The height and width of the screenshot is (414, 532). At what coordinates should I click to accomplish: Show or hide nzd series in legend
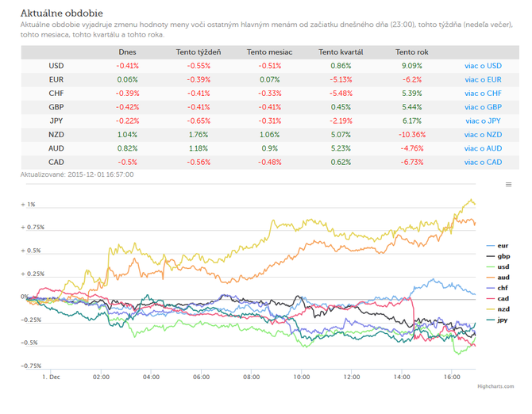[x=498, y=309]
